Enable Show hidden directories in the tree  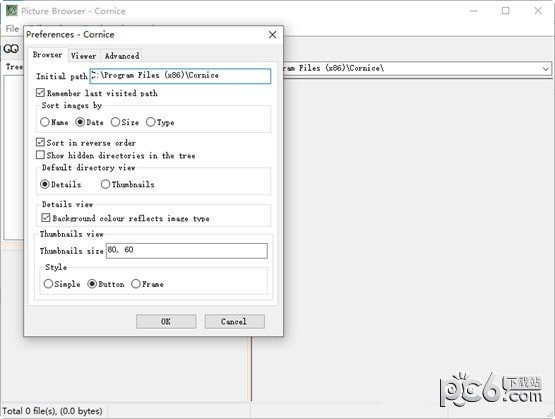pyautogui.click(x=40, y=155)
